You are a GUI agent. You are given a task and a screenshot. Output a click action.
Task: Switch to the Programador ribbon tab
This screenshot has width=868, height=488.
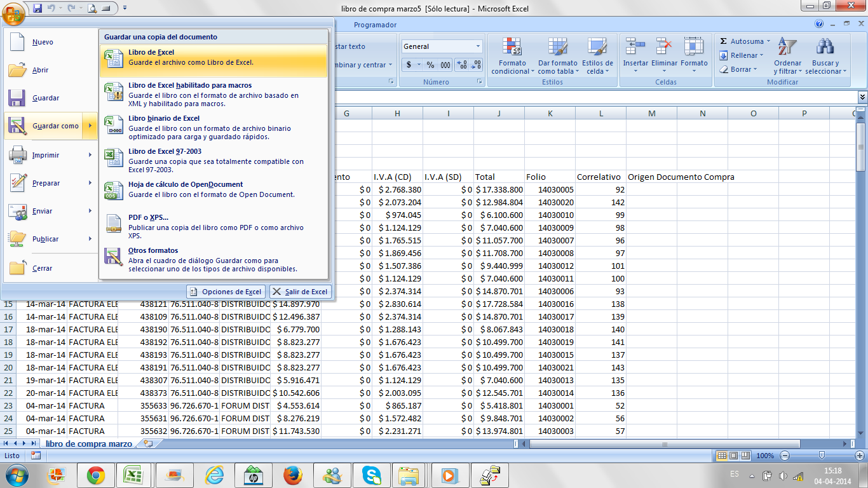[375, 25]
